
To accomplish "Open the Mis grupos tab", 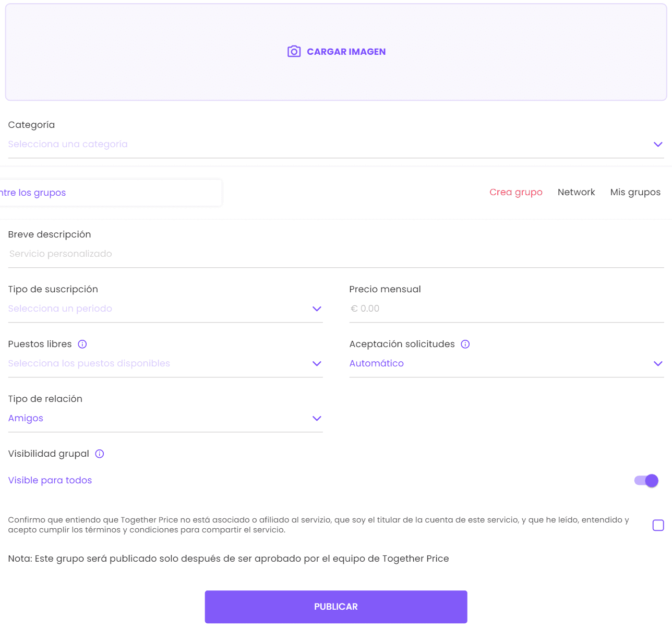I will (635, 192).
